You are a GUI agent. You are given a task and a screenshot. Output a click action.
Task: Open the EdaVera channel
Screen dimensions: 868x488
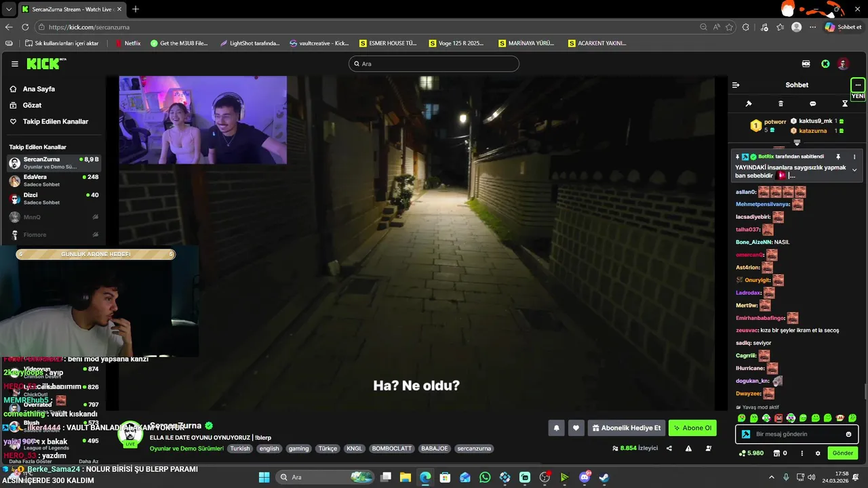pos(54,180)
